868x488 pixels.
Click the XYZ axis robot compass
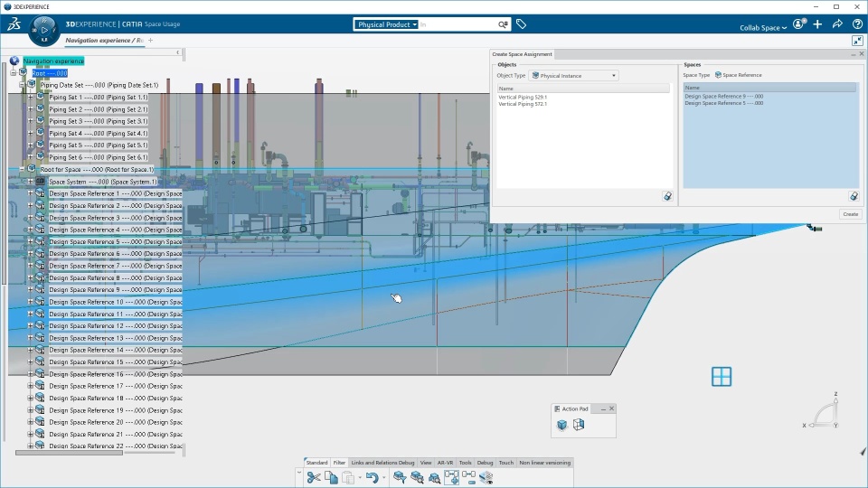click(x=823, y=412)
